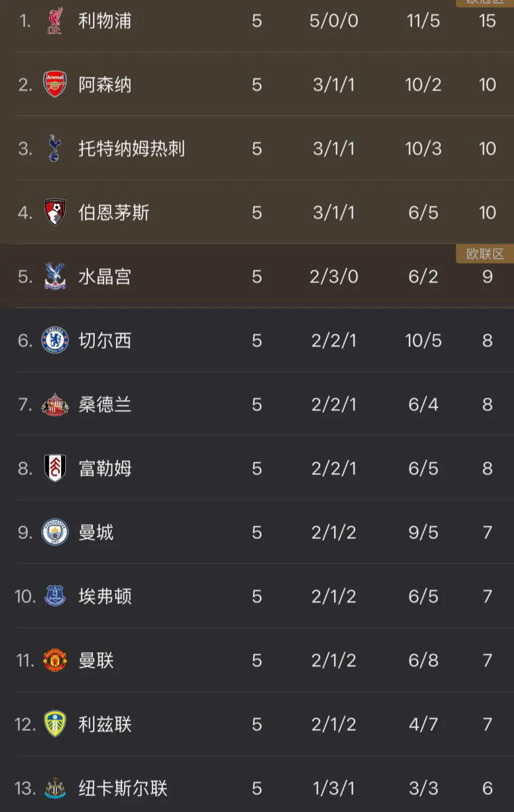Tap 利物浦 points total 15
The height and width of the screenshot is (812, 514).
487,21
